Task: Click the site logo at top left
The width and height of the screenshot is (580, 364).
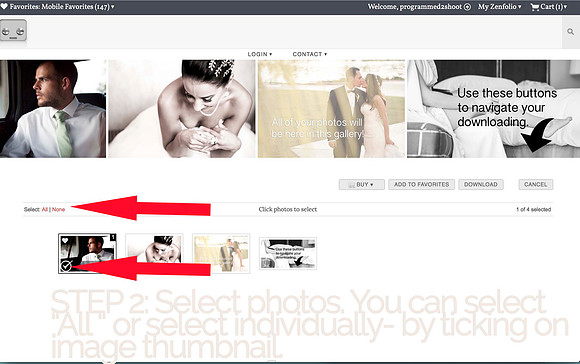Action: [13, 31]
